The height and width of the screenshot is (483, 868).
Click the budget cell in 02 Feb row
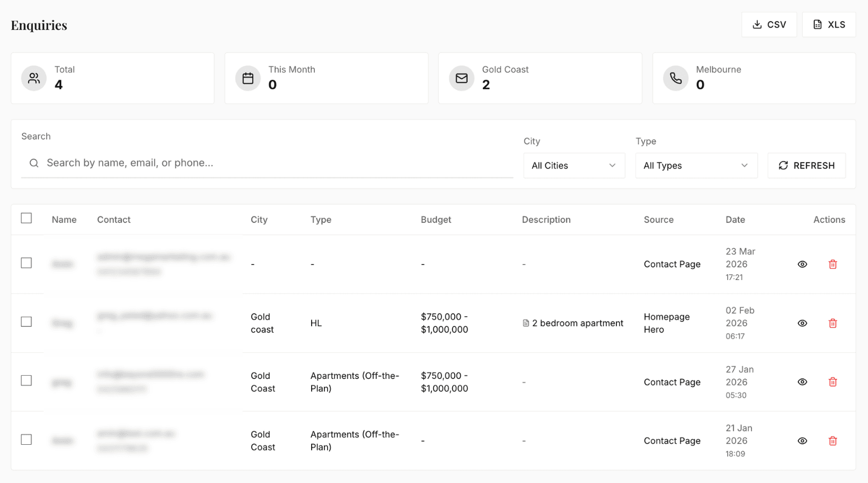point(445,323)
